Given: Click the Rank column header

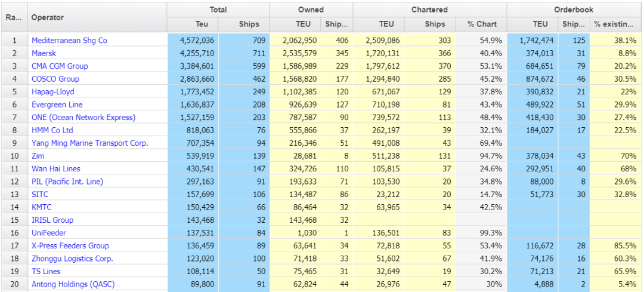Looking at the screenshot, I should pos(14,17).
